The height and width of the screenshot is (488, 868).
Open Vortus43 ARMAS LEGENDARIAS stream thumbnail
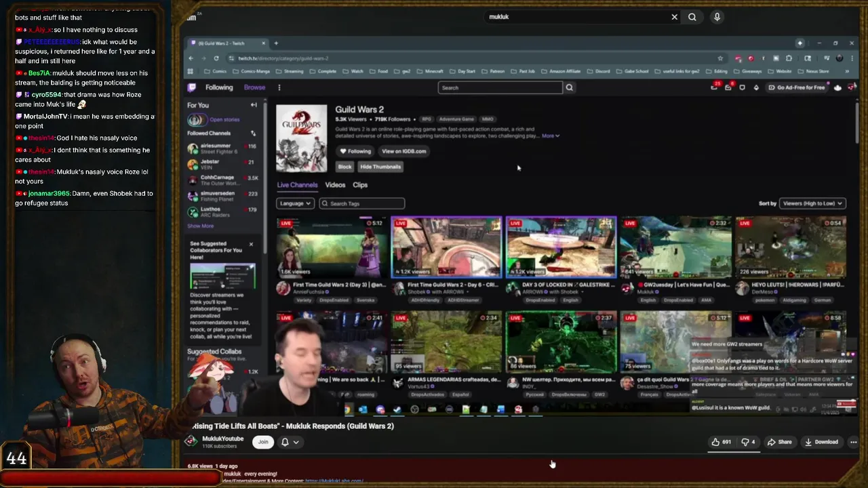point(446,342)
